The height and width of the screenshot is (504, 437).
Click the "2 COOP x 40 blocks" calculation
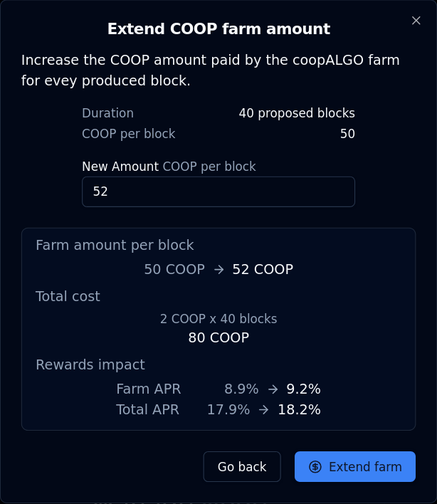point(218,319)
